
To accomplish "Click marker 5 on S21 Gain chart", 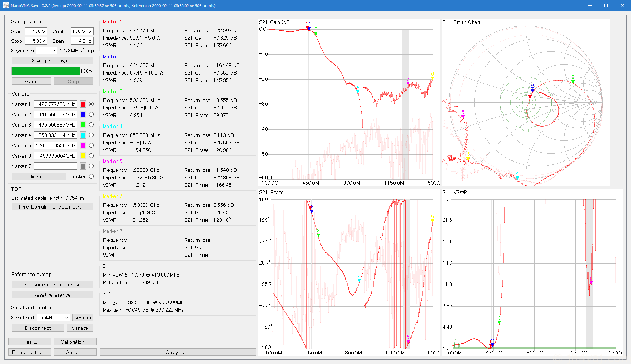I will pos(408,83).
